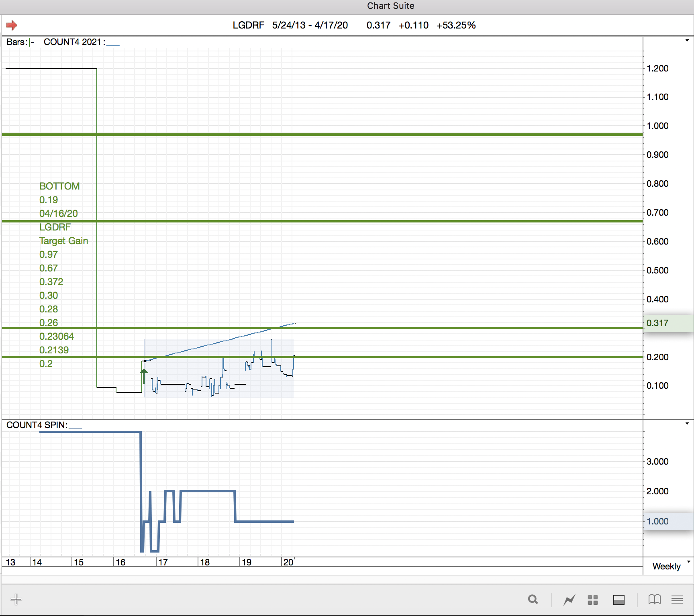Open the search magnifier tool
This screenshot has width=694, height=616.
pyautogui.click(x=533, y=600)
